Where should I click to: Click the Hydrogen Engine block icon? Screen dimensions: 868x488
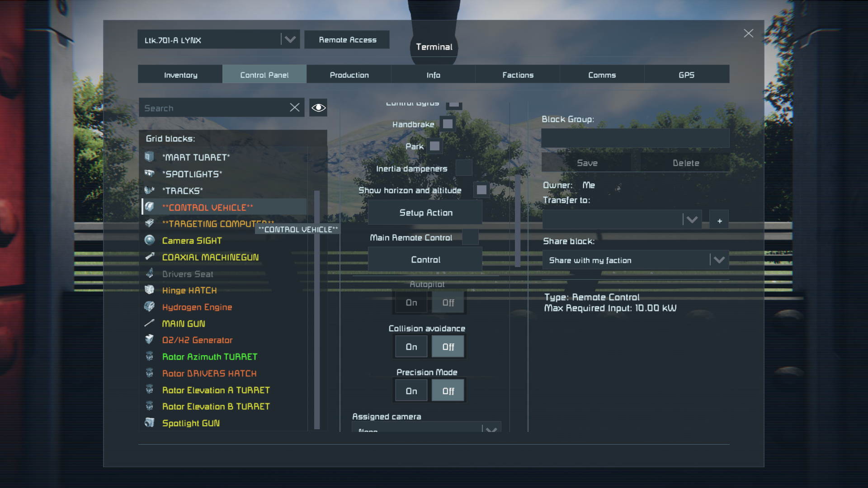[150, 307]
